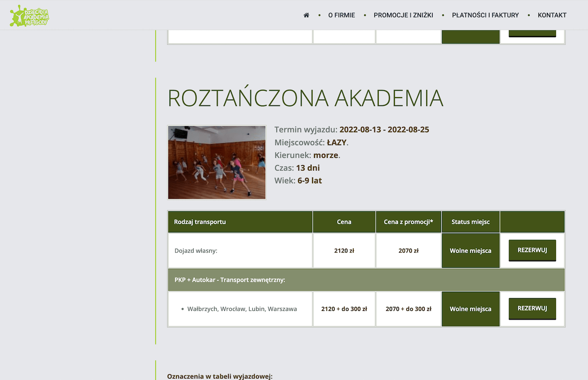Click the Status miejsc column header
588x380 pixels.
tap(470, 222)
